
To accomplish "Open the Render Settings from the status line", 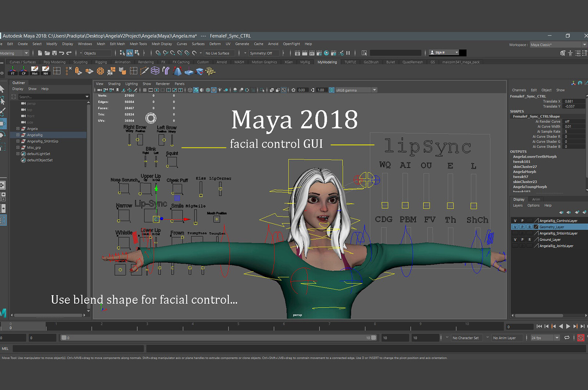I will (319, 53).
